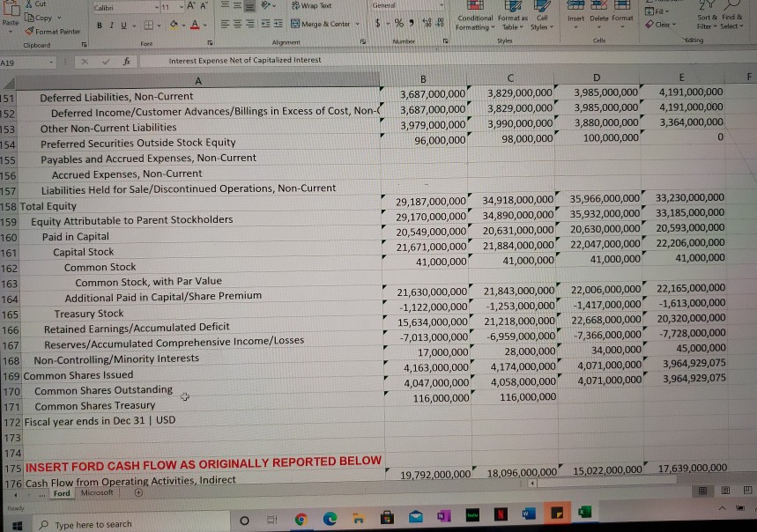Toggle underline formatting
The width and height of the screenshot is (757, 532).
point(123,25)
